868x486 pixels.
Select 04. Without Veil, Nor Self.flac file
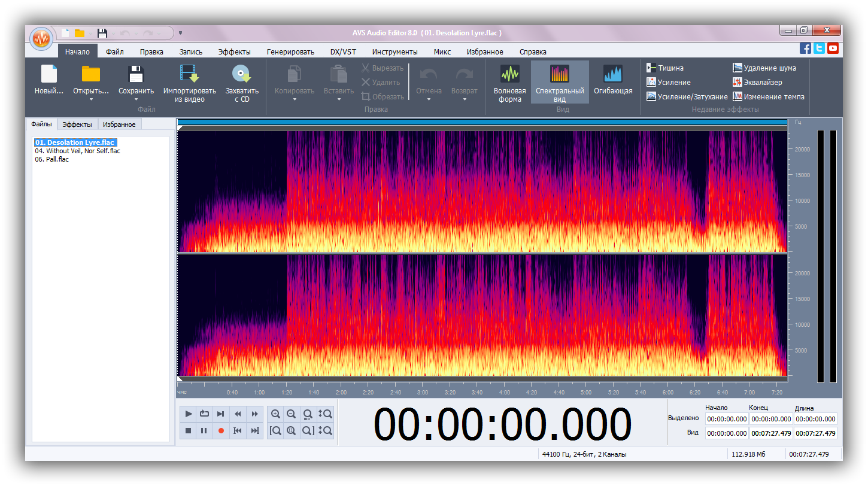77,151
